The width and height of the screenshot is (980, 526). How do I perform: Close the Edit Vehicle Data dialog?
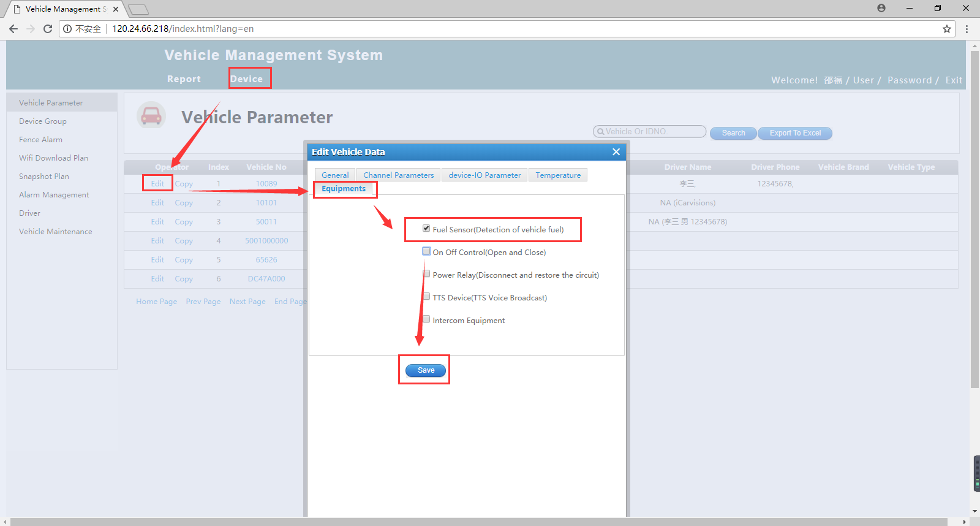(616, 152)
